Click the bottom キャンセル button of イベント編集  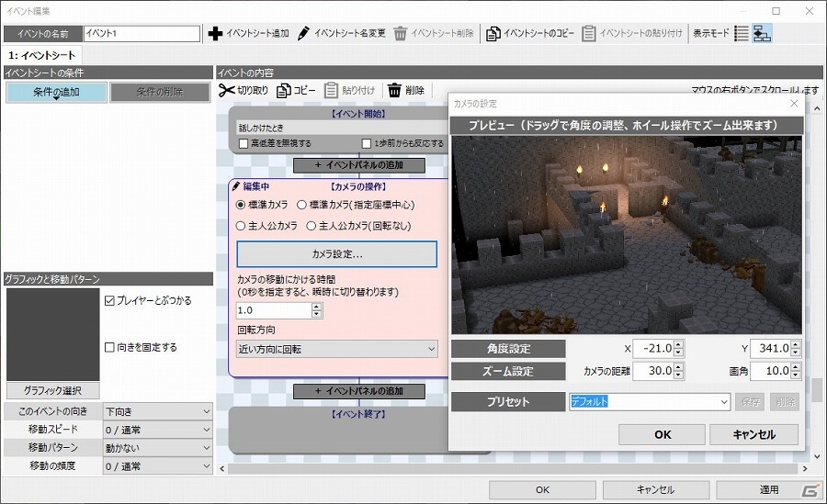tap(655, 489)
